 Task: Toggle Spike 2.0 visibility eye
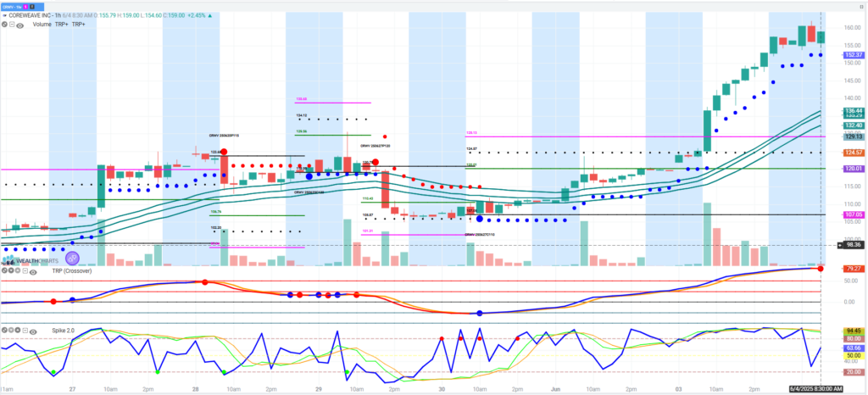point(33,332)
